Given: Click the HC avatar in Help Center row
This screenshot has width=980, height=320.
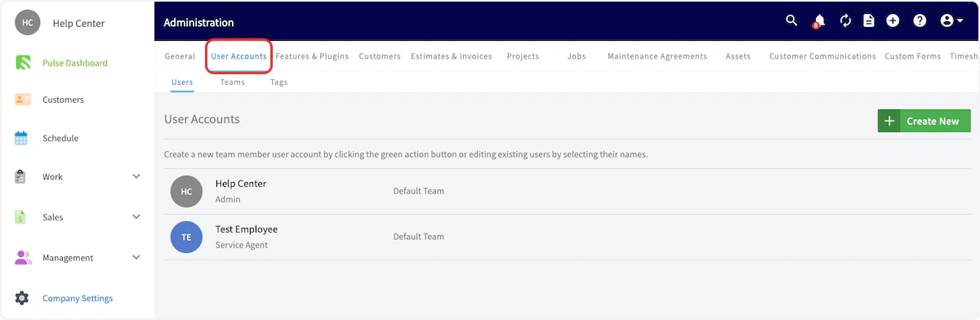Looking at the screenshot, I should click(186, 191).
